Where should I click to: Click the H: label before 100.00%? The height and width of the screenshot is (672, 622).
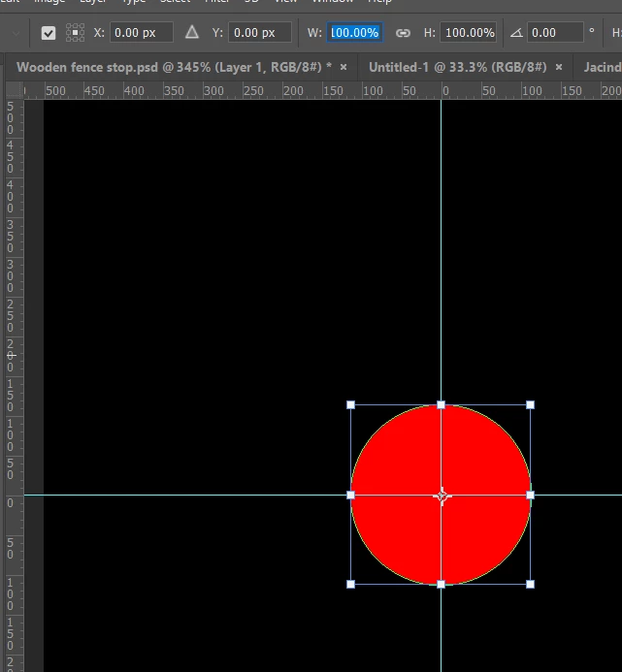point(430,33)
